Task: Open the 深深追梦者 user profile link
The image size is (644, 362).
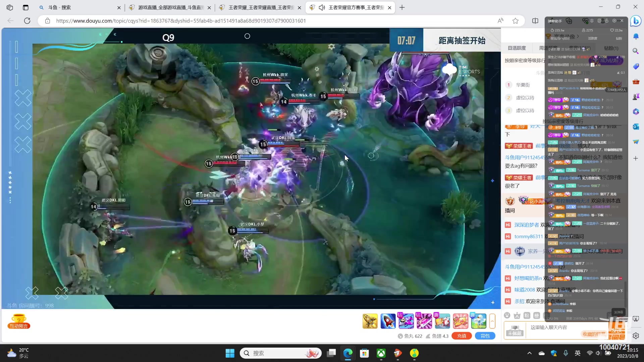Action: pos(527,225)
